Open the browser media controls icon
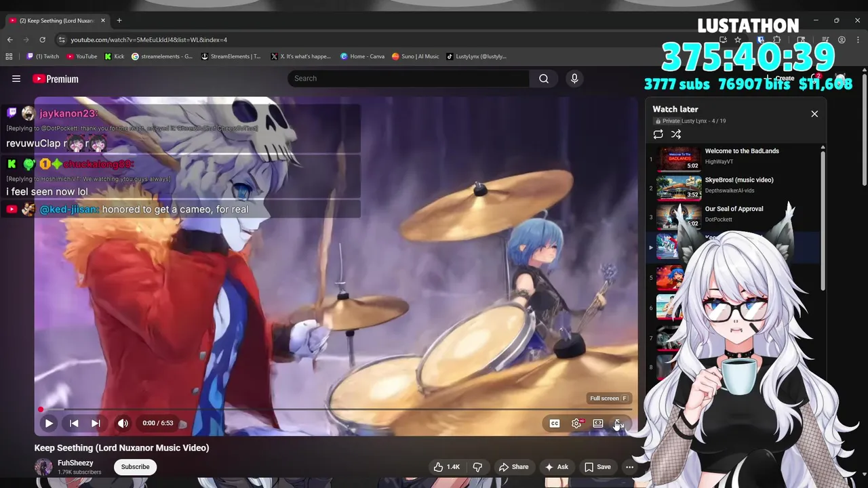Screen dimensions: 868x488 [825, 40]
